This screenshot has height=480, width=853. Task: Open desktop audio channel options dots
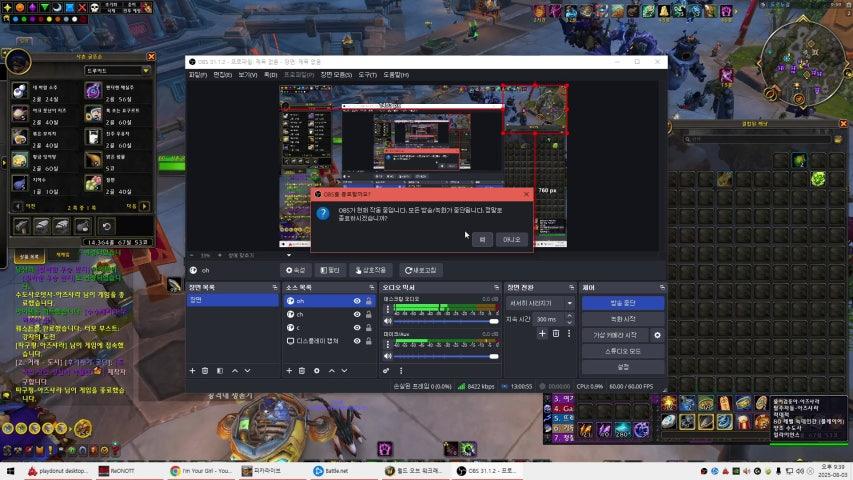388,309
